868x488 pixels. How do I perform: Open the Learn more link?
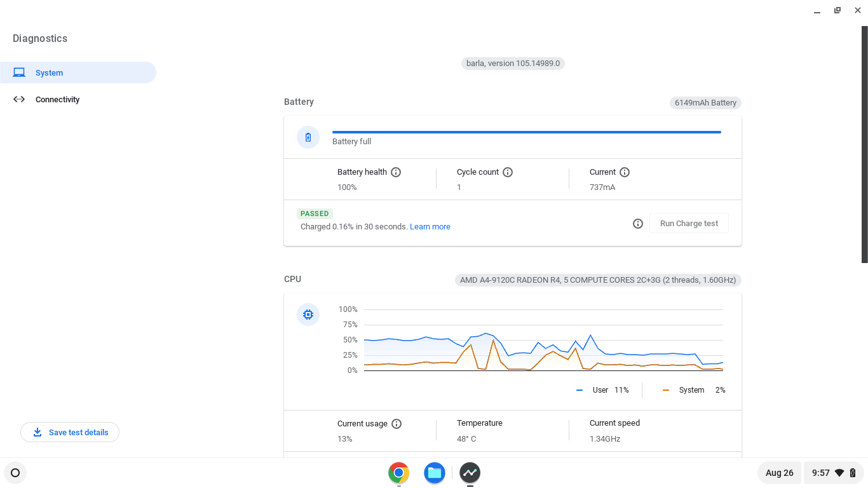430,227
